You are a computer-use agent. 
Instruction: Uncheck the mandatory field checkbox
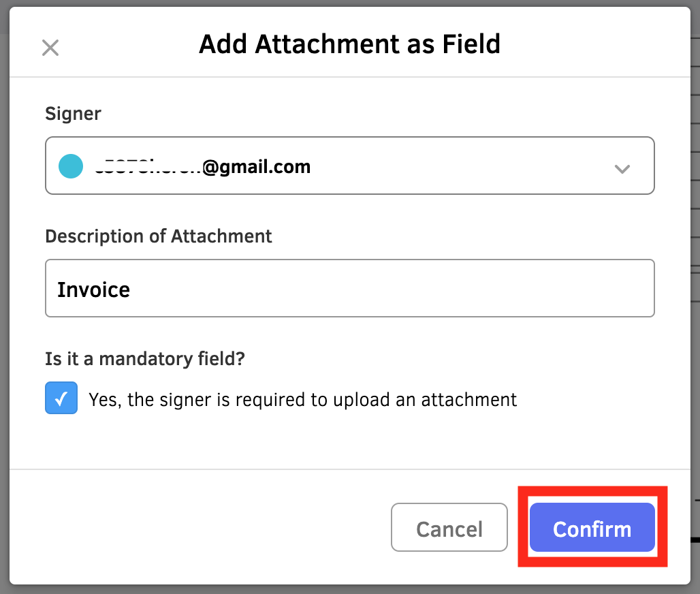[x=61, y=398]
